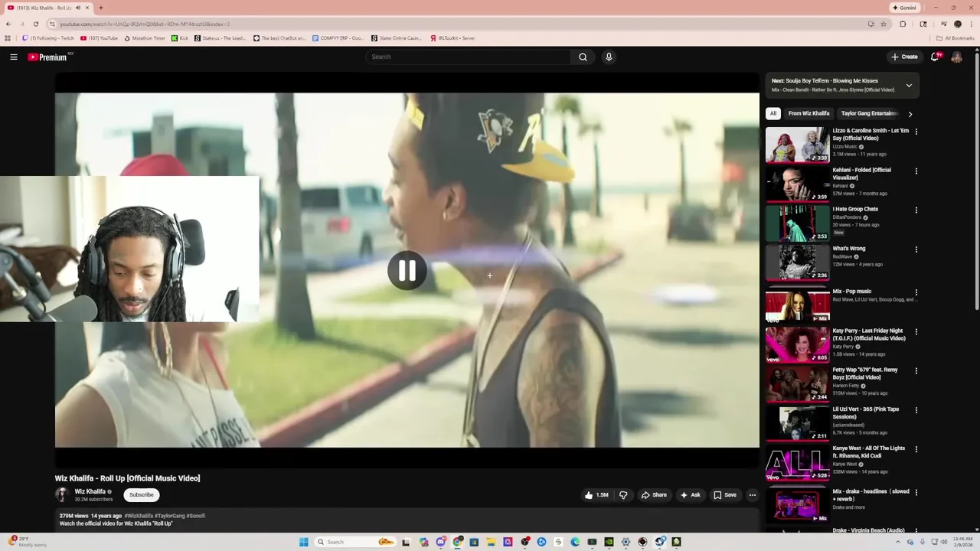Open Gemini in Chrome button
This screenshot has width=980, height=551.
click(904, 8)
